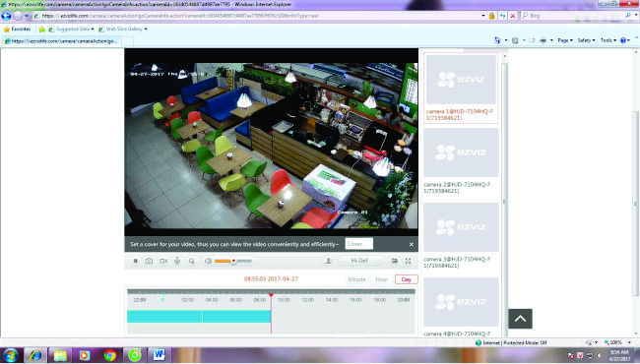The height and width of the screenshot is (364, 640).
Task: Dismiss the cover suggestion banner
Action: point(411,244)
